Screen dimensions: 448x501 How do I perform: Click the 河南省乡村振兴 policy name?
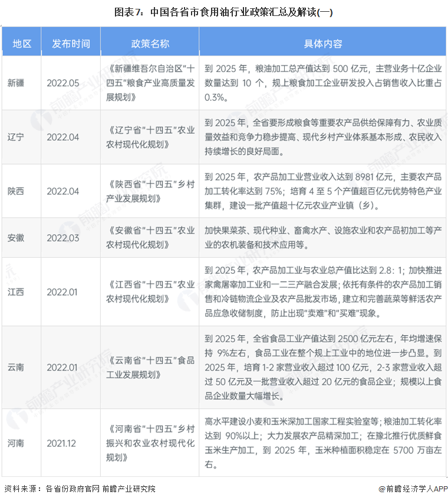(x=150, y=443)
